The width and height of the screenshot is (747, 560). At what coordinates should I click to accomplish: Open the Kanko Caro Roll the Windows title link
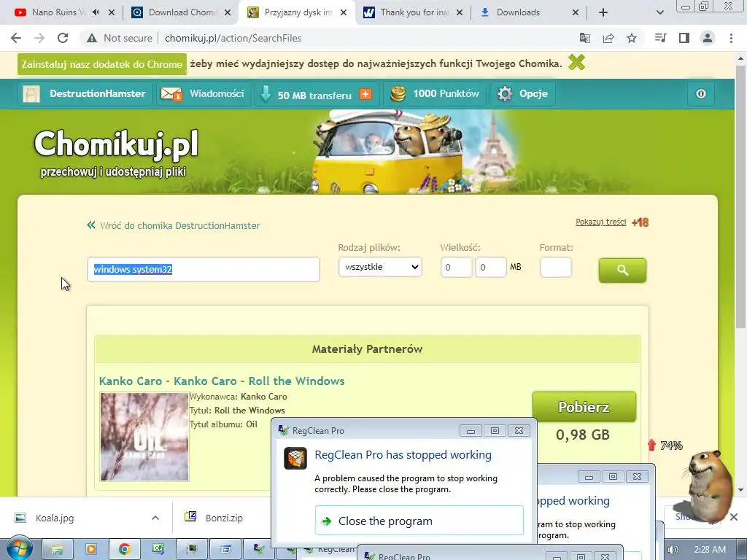coord(222,381)
